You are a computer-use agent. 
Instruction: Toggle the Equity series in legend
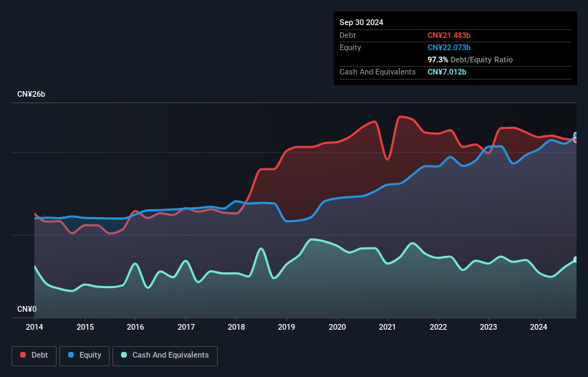(85, 355)
